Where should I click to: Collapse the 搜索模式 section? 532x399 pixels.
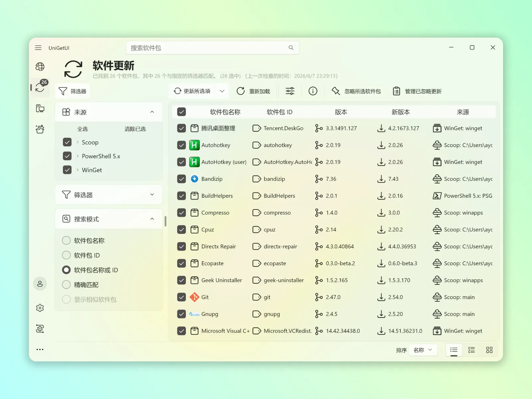point(152,219)
